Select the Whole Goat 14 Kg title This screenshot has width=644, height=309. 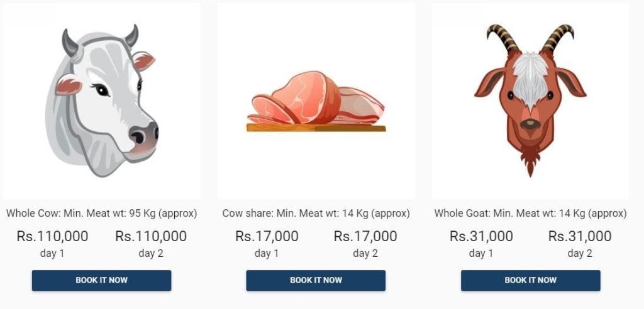[x=530, y=214]
